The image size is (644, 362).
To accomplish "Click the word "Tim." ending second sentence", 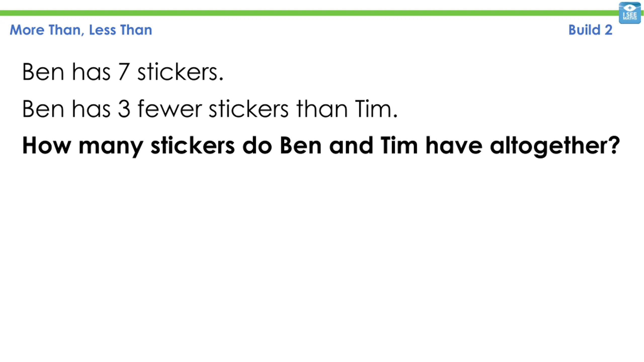I will 376,108.
